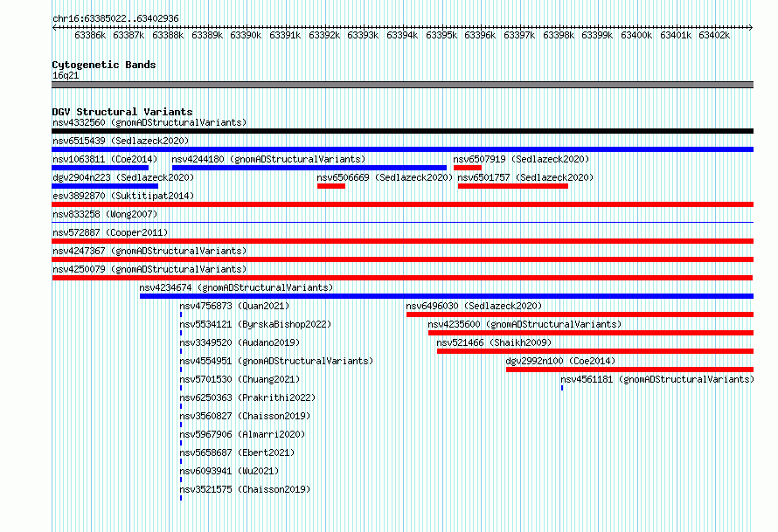This screenshot has height=532, width=778.
Task: Open nsv4250079 gnomADStructuralVariants label
Action: tap(149, 269)
